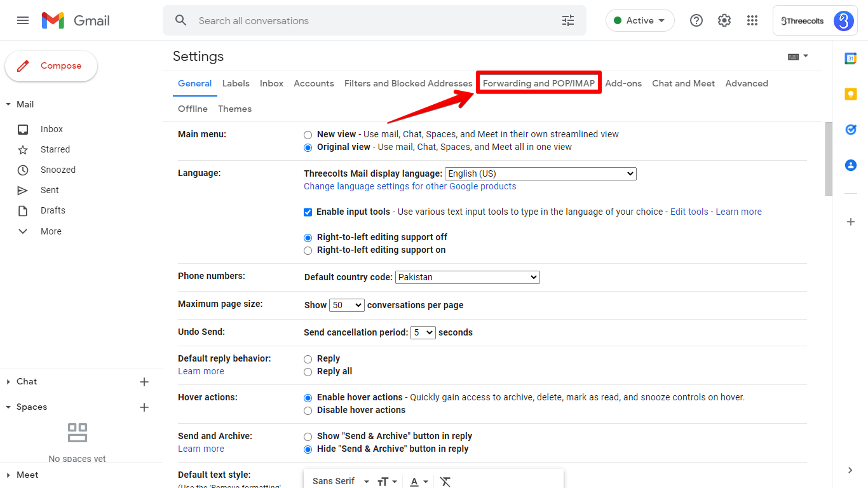Select Reply default behavior radio
Viewport: 868px width, 488px height.
pyautogui.click(x=308, y=359)
